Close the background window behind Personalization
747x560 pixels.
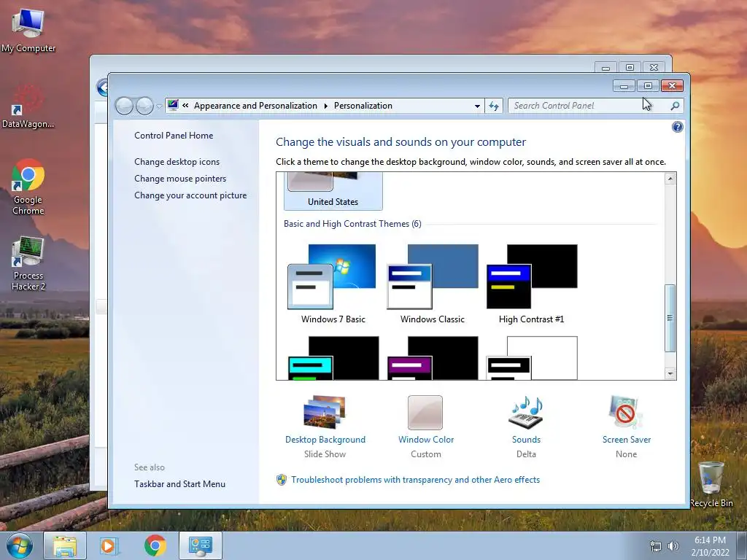coord(654,68)
